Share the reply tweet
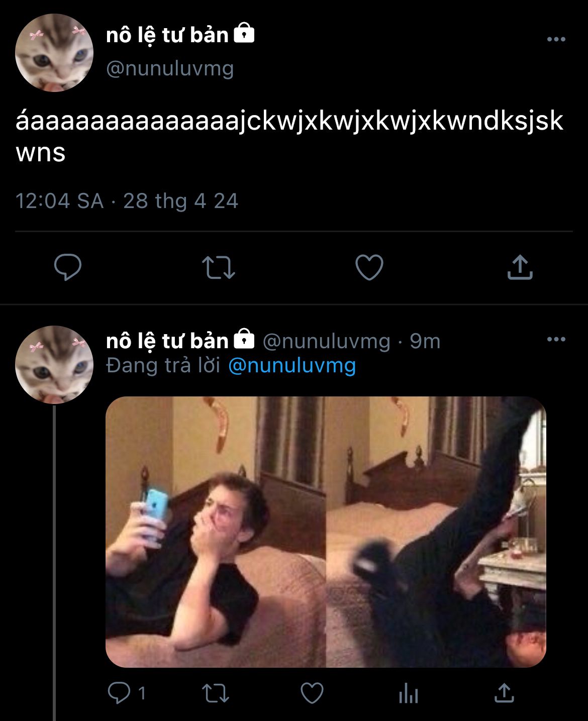 point(504,693)
